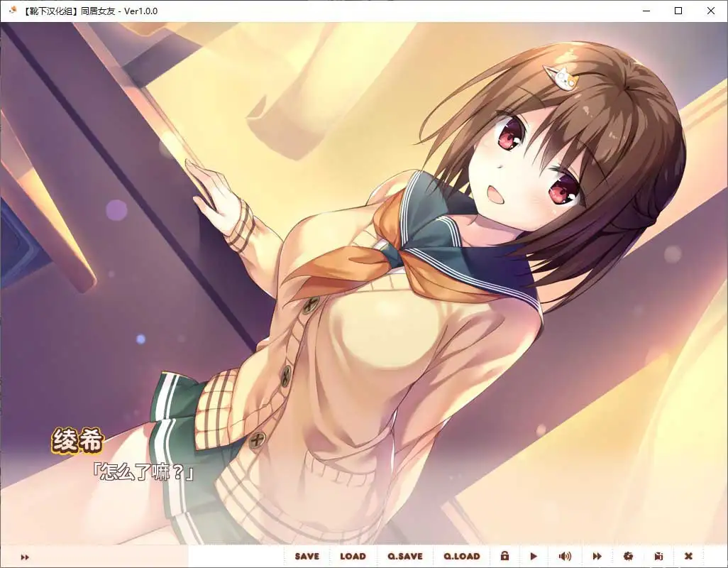Quick load using the Q.LOAD button
Viewport: 728px width, 568px height.
[x=462, y=556]
